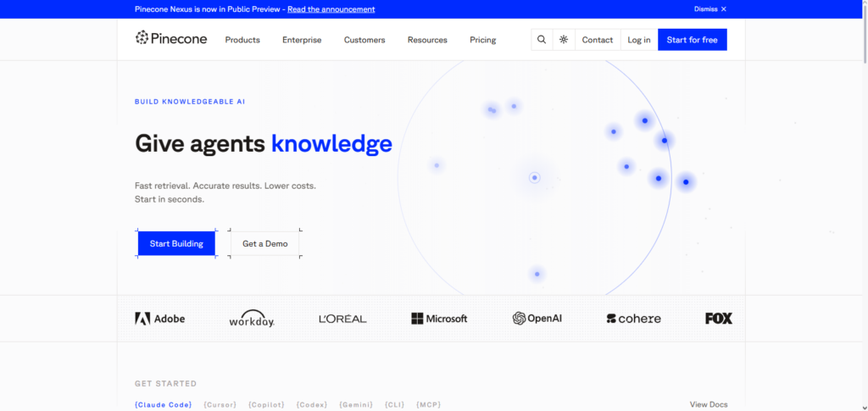This screenshot has width=868, height=411.
Task: Open the Enterprise menu
Action: coord(302,40)
